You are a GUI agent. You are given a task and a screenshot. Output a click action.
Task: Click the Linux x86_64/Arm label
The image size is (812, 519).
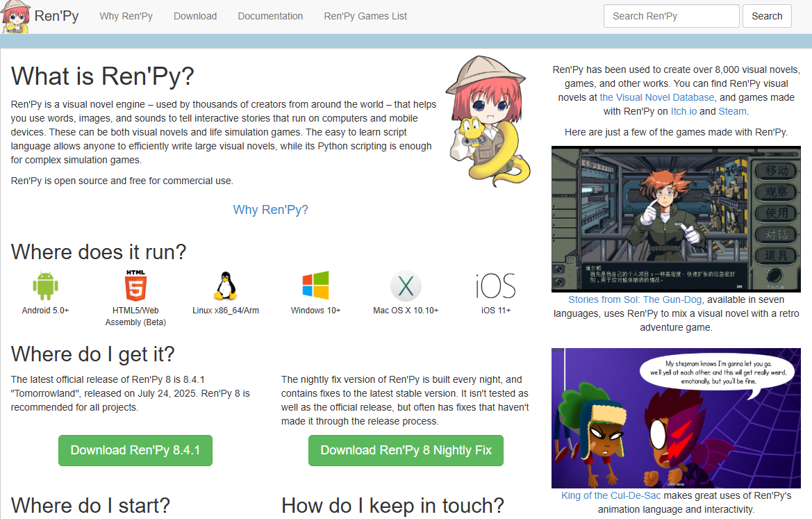point(226,311)
